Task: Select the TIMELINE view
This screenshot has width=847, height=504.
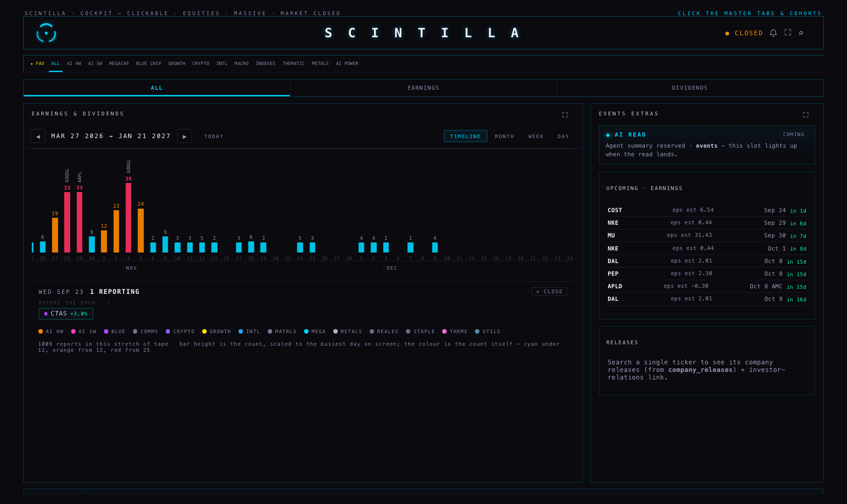Action: 465,136
